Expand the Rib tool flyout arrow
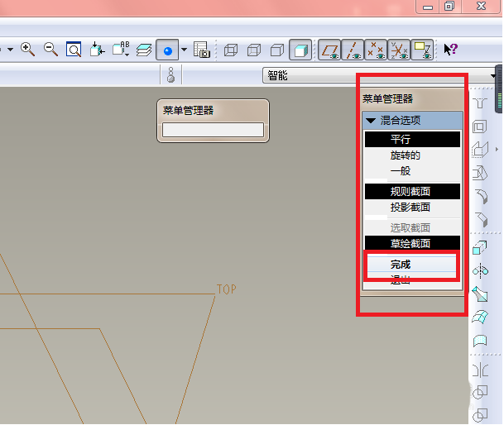The height and width of the screenshot is (425, 504). click(497, 150)
